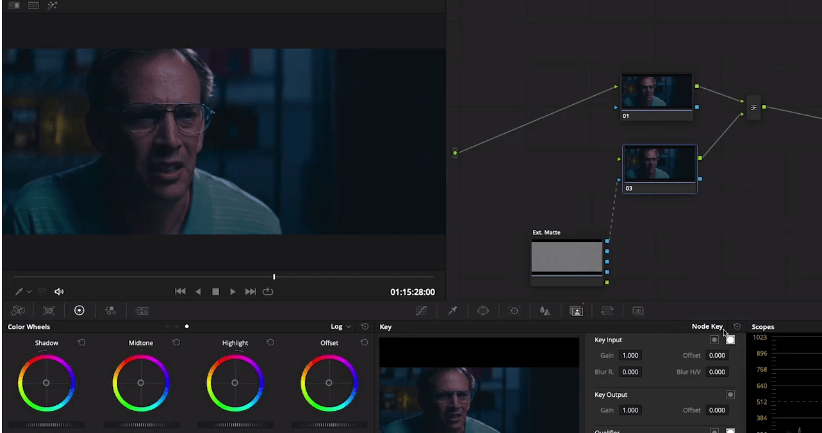This screenshot has height=433, width=822.
Task: Click the Shadow color wheel center
Action: coord(46,383)
